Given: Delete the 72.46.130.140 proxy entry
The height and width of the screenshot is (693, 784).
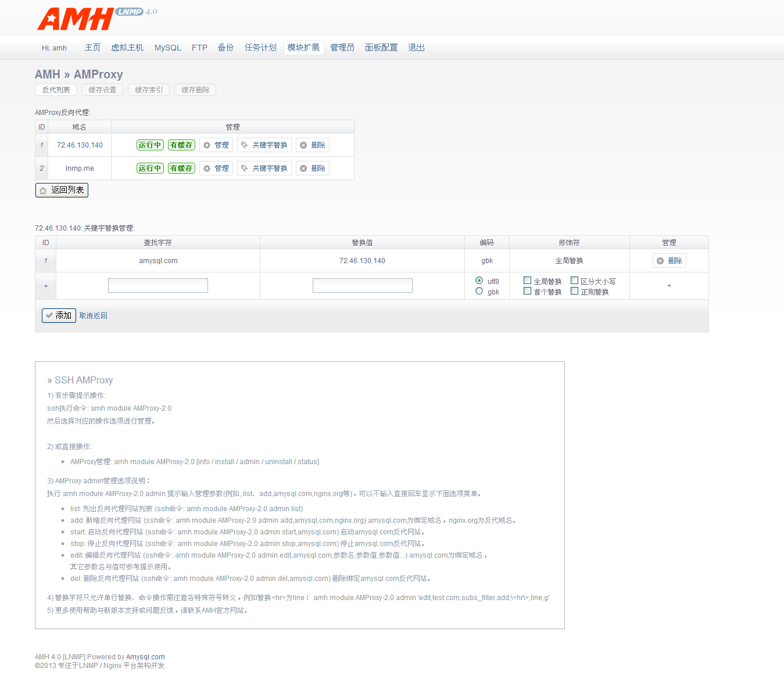Looking at the screenshot, I should 312,145.
